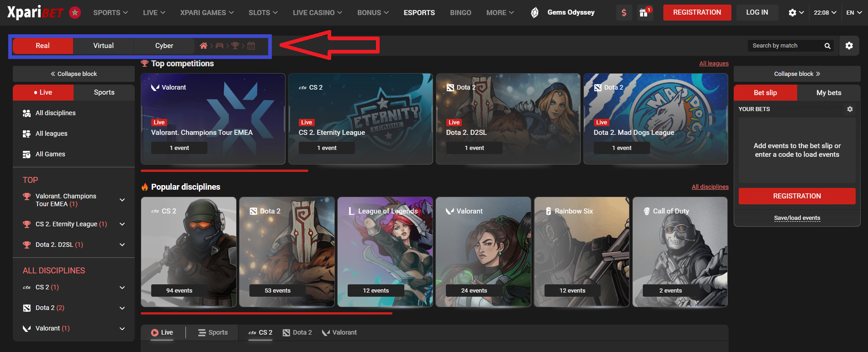Click the Valorant icon in All Disciplines
The height and width of the screenshot is (352, 868).
(27, 329)
